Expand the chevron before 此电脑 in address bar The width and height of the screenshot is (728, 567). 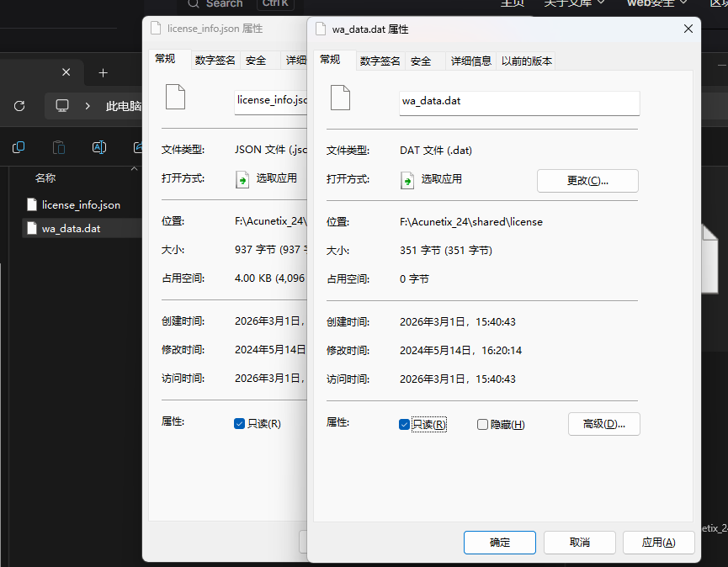coord(88,106)
